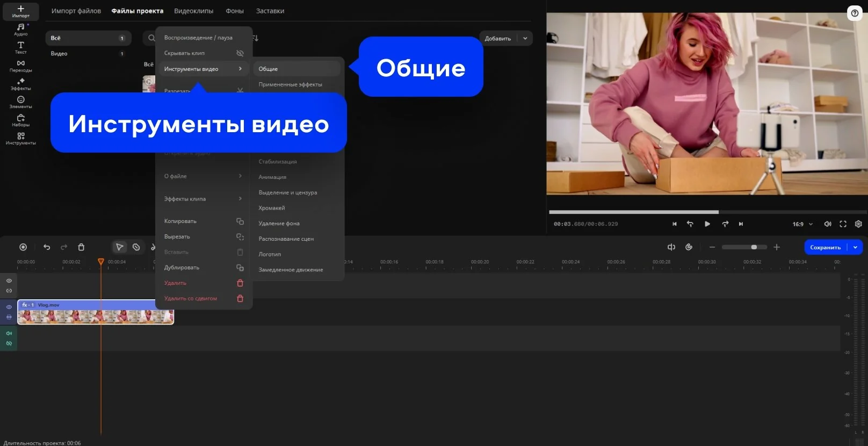Click the trash icon in timeline toolbar
The height and width of the screenshot is (446, 868).
pyautogui.click(x=81, y=247)
